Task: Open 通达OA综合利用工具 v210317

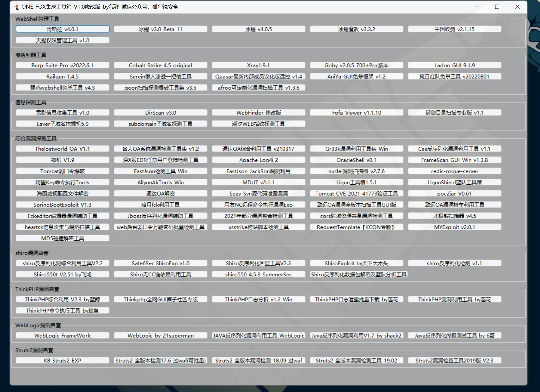Action: tap(259, 149)
